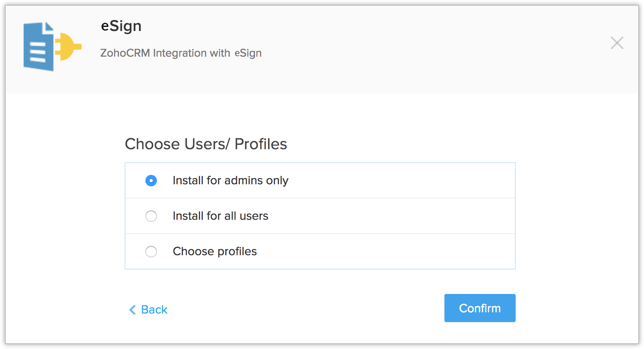Click the yellow plug part of the logo
This screenshot has height=349, width=644.
(x=68, y=46)
